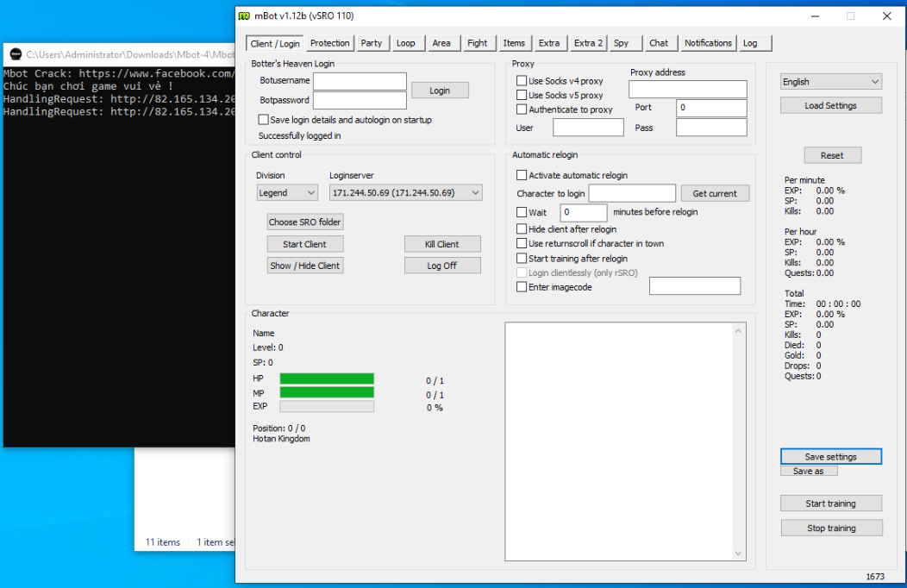The height and width of the screenshot is (588, 907).
Task: Click Choose SRO folder button
Action: pyautogui.click(x=305, y=222)
